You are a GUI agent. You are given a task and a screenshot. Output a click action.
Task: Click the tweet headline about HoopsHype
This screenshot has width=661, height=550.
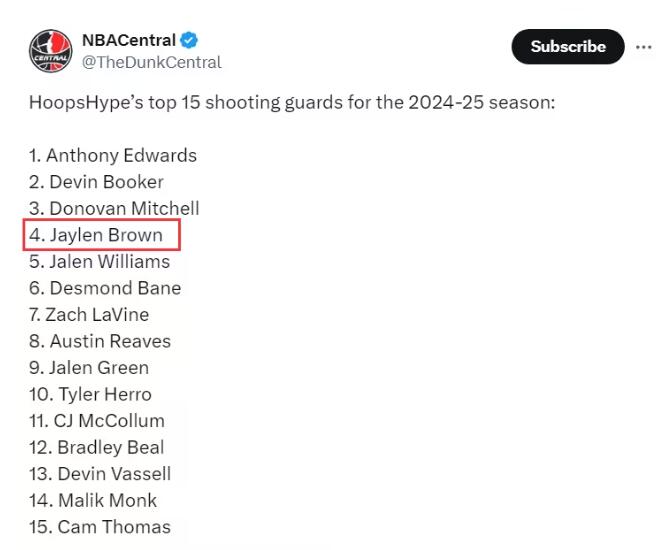[x=292, y=102]
